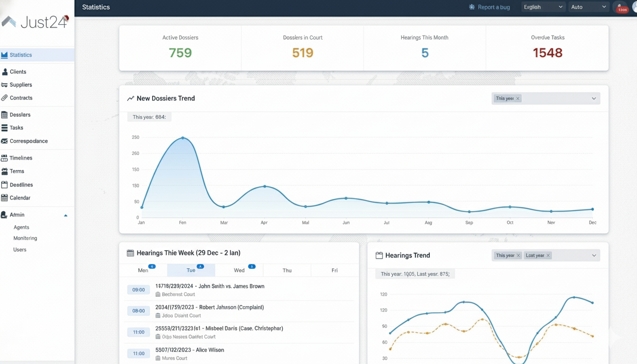Open the English language dropdown
637x364 pixels.
543,7
